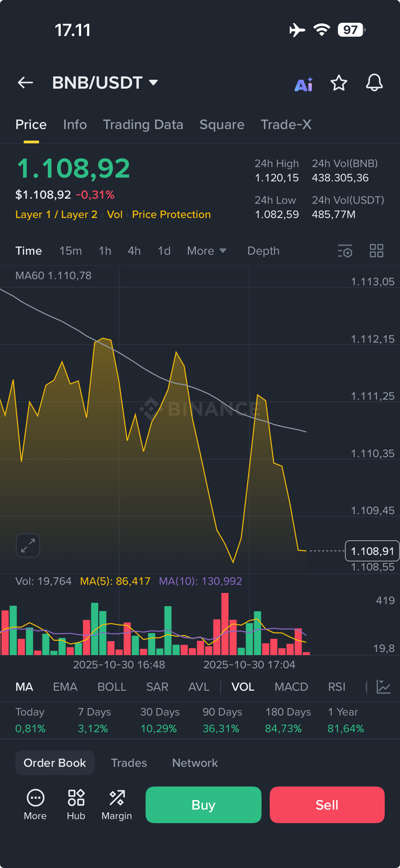Switch chart layout with the grid icon
The image size is (400, 868).
376,251
